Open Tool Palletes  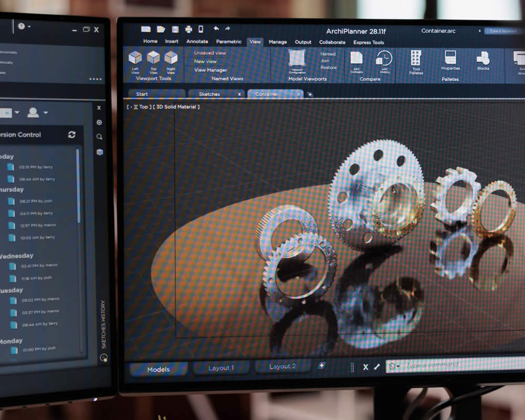pyautogui.click(x=416, y=62)
